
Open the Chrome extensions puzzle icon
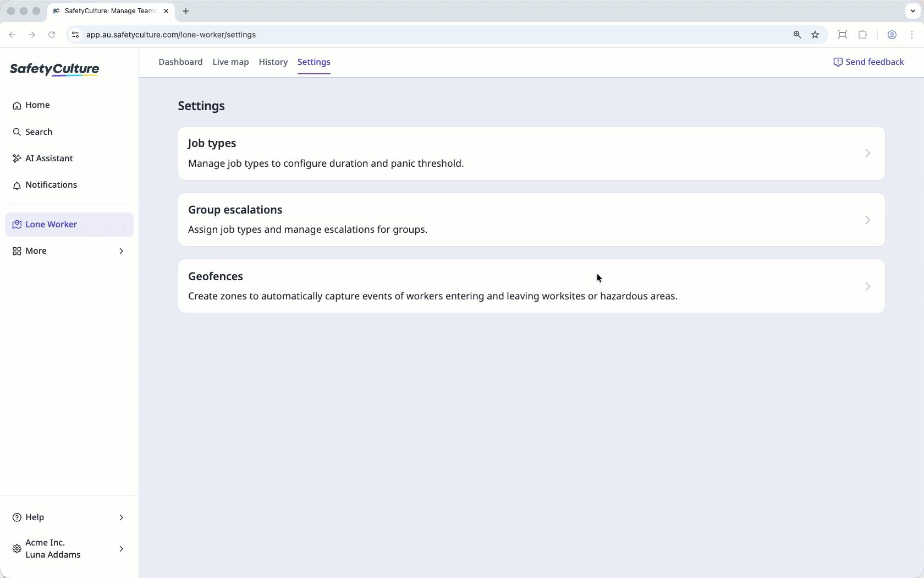(x=863, y=35)
